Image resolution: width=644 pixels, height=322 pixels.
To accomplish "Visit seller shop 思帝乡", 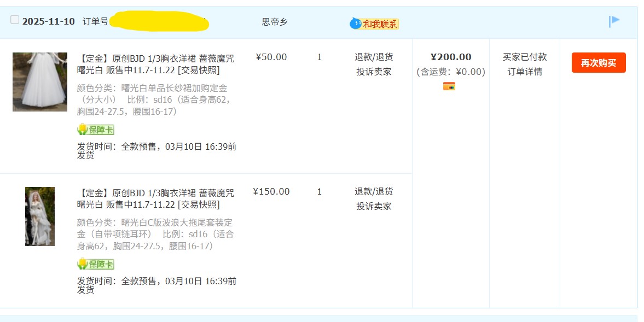I will [x=275, y=22].
